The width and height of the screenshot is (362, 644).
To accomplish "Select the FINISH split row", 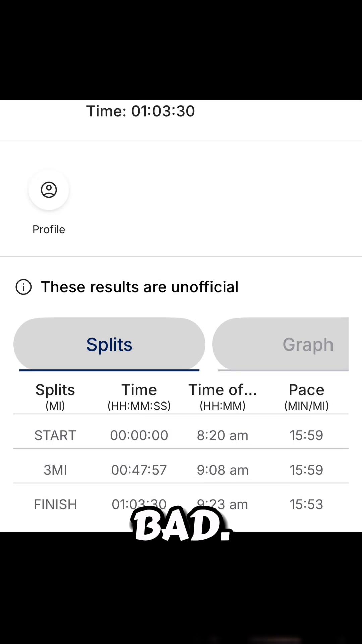I will coord(181,504).
